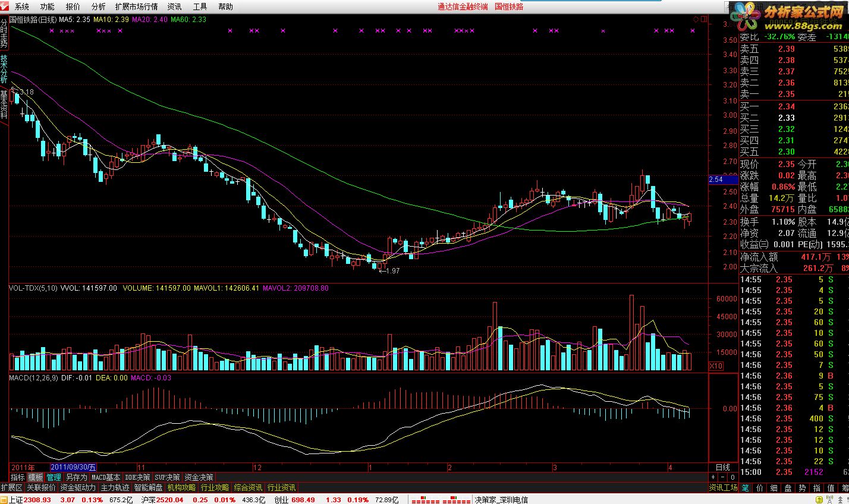Select the 指 tab in tick panel
The height and width of the screenshot is (504, 849).
(817, 487)
